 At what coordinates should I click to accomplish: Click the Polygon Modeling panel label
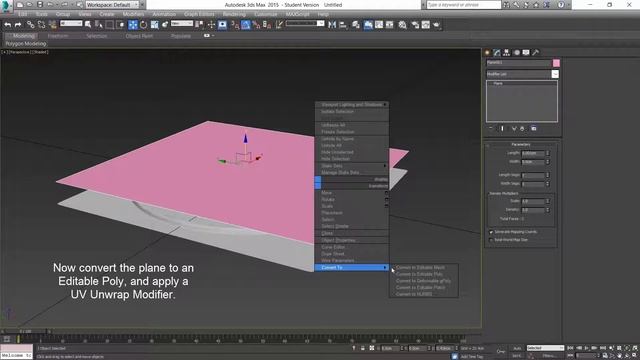[x=26, y=43]
